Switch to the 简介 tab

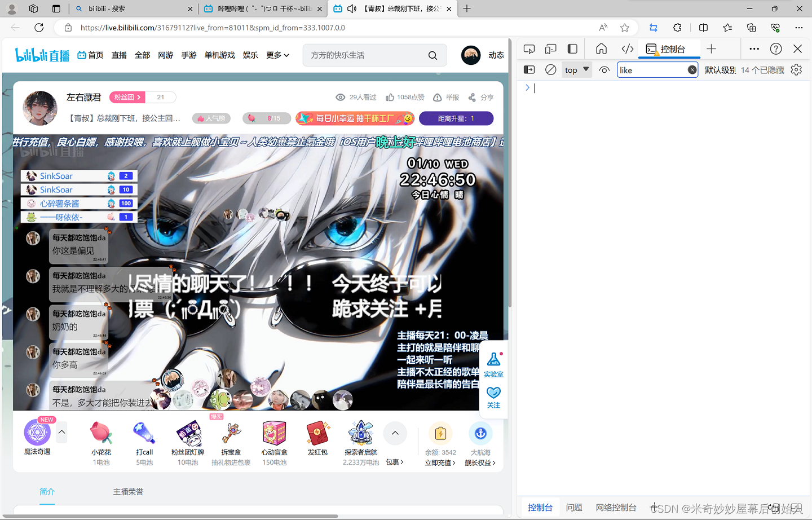47,492
